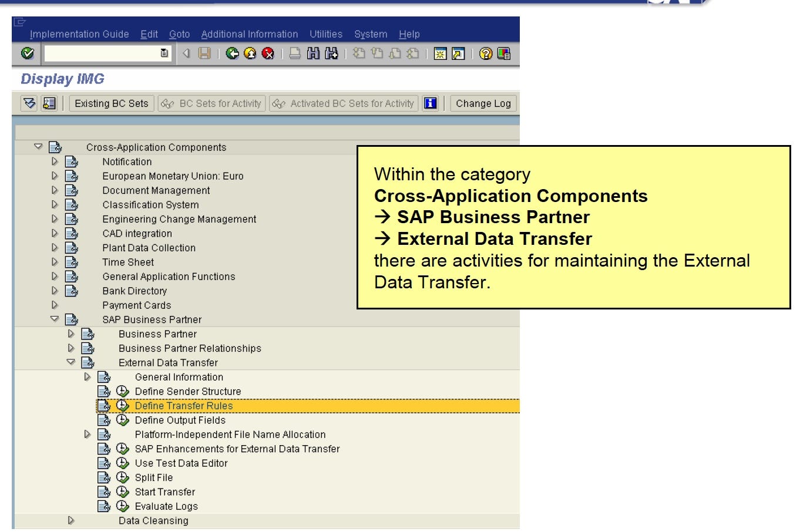Select the Business Partner Relationships tree item
Viewport: 800px width, 532px height.
[x=190, y=348]
